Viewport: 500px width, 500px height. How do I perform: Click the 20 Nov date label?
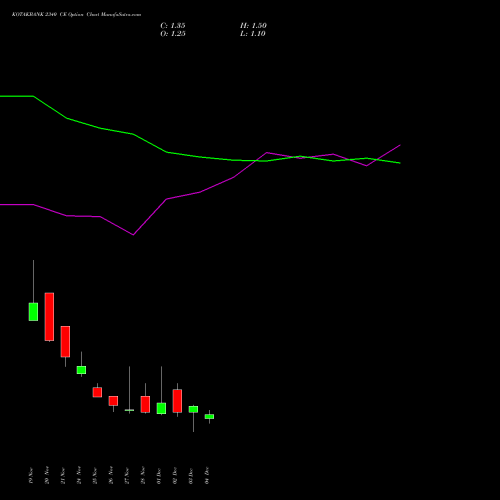coord(47,475)
